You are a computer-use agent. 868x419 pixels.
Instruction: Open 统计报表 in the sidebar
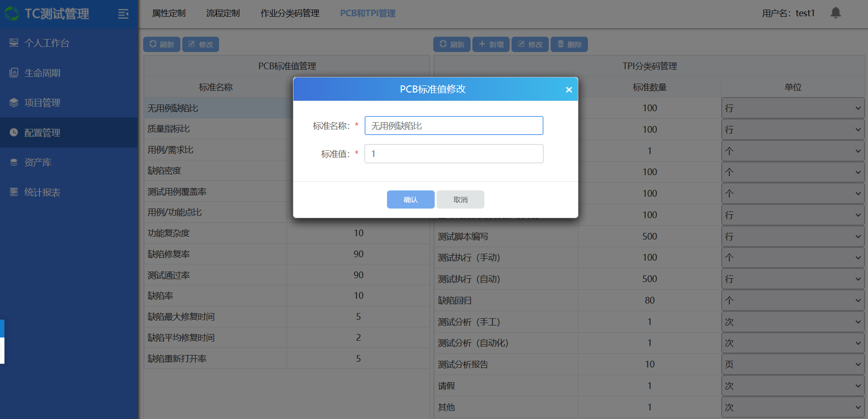[x=42, y=192]
